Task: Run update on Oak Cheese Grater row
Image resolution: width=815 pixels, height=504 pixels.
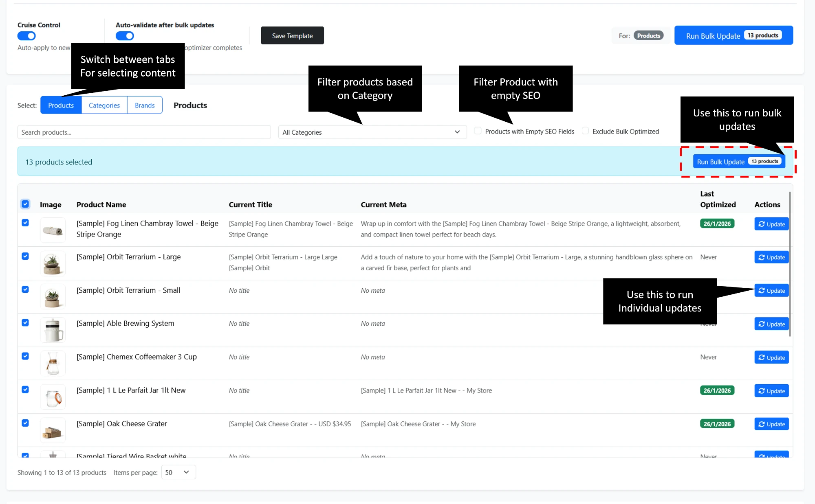Action: click(771, 424)
